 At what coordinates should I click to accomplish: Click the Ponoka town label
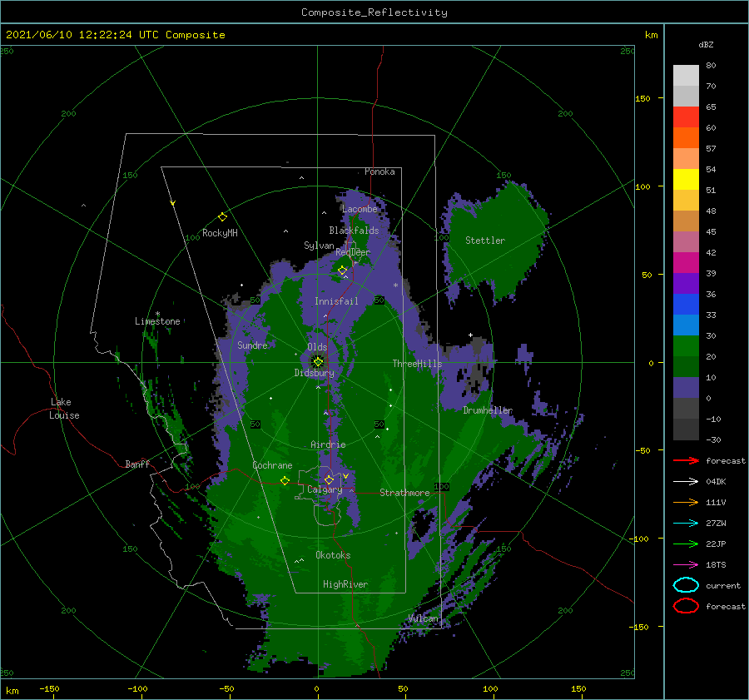coord(379,171)
